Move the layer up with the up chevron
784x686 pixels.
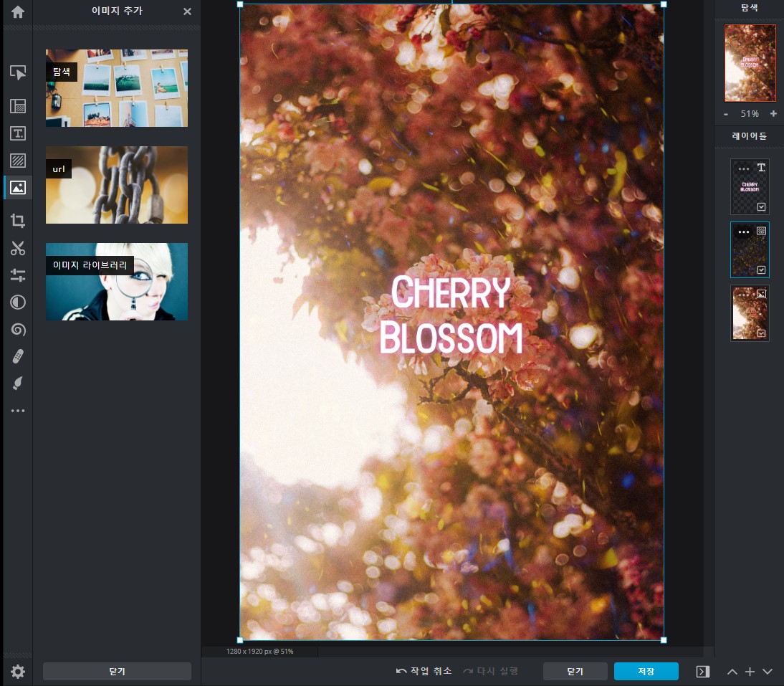pos(732,672)
